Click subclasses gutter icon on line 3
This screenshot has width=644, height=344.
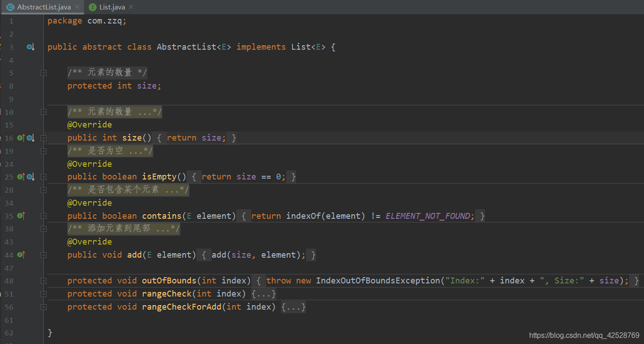[x=31, y=47]
